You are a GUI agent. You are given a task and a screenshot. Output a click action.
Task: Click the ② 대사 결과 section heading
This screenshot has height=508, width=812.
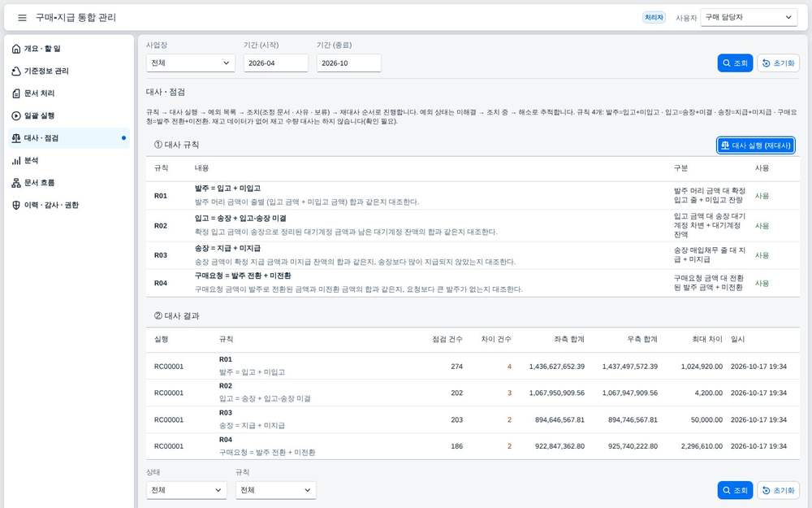[176, 315]
